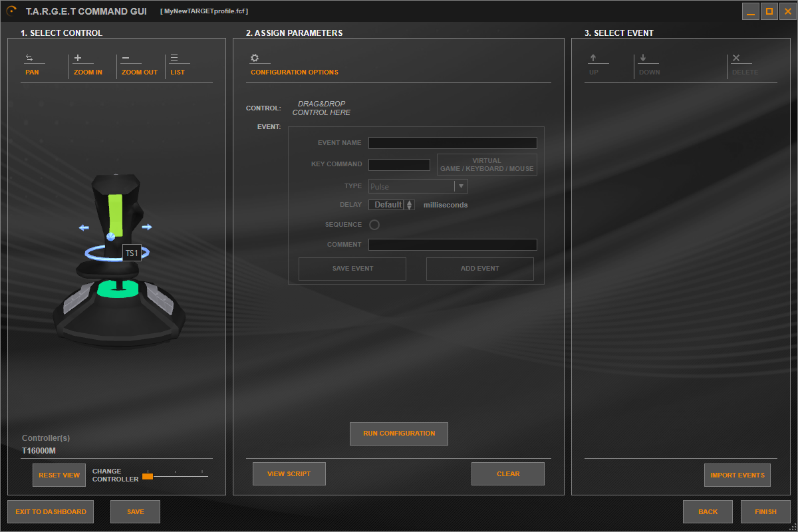The height and width of the screenshot is (532, 798).
Task: Activate the Pan view tool
Action: 32,65
